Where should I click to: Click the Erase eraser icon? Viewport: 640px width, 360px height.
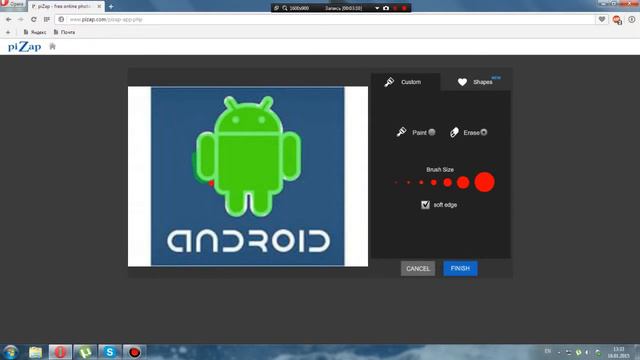coord(454,132)
